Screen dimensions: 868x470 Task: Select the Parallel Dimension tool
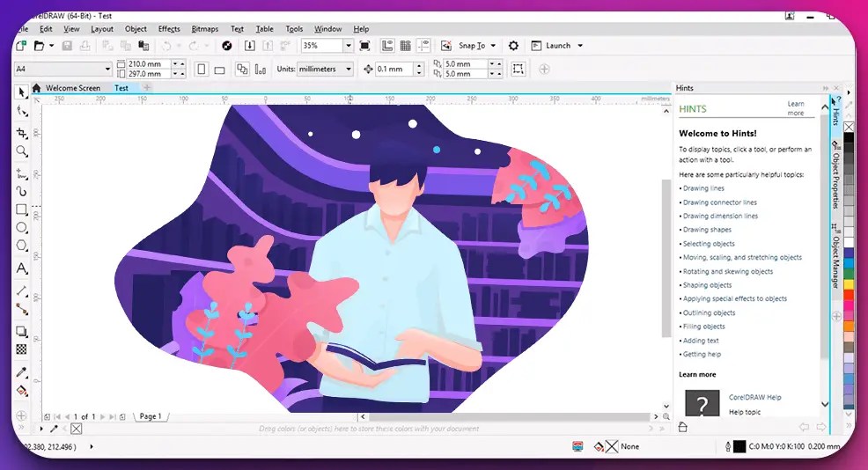click(22, 291)
